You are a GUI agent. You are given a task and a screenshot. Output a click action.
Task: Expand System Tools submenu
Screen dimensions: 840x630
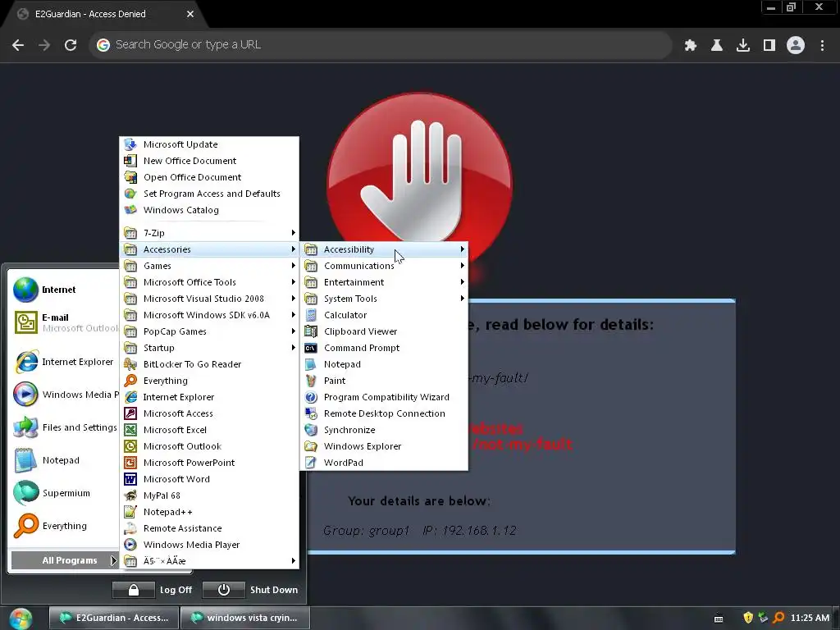point(384,299)
